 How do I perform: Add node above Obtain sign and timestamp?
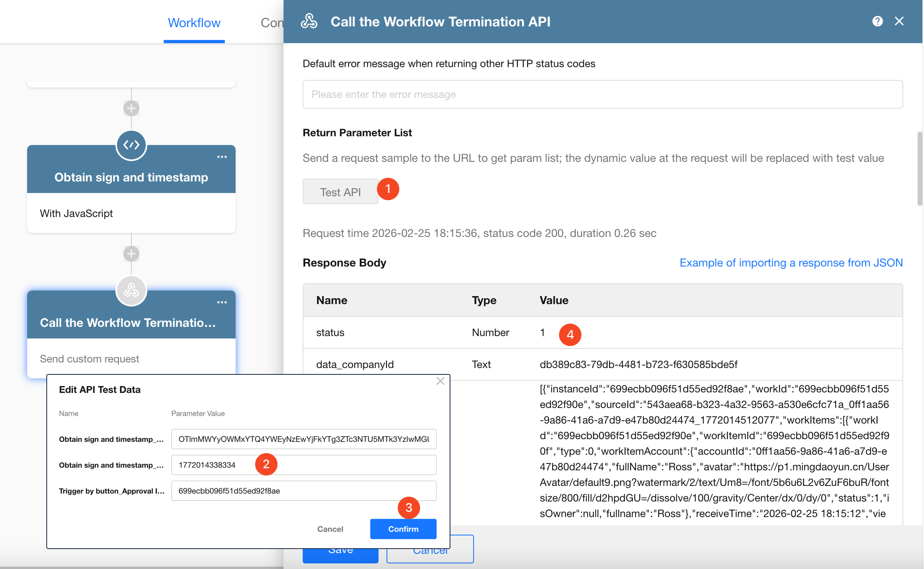point(131,108)
